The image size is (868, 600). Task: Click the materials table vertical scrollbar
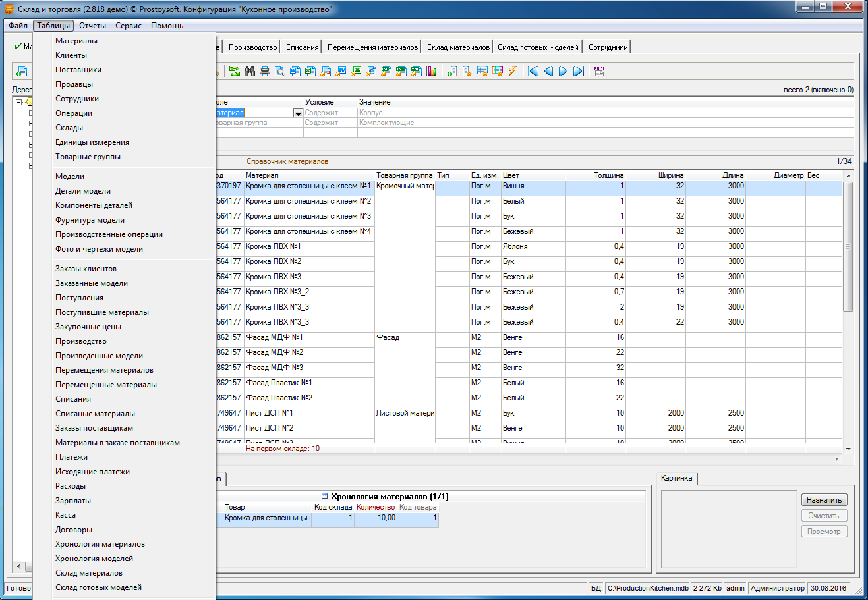click(848, 246)
